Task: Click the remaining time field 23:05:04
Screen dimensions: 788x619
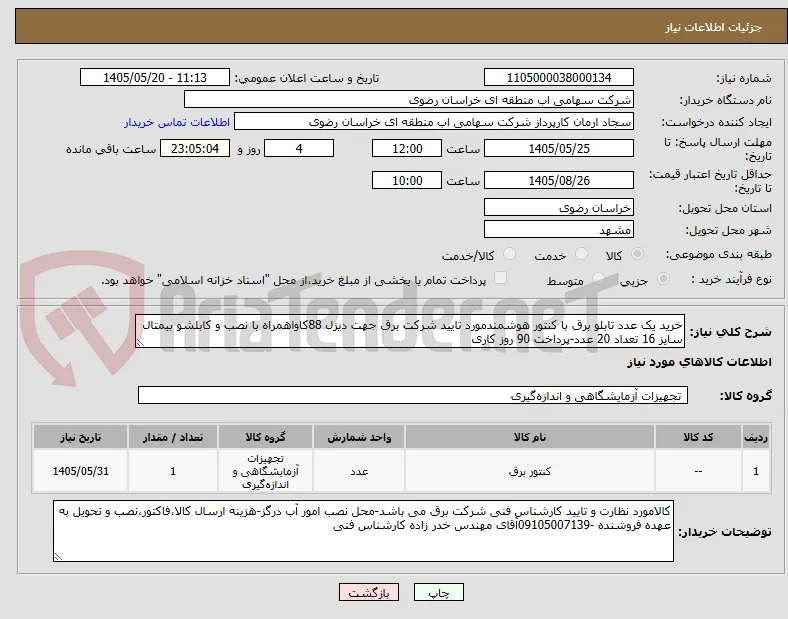Action: click(x=195, y=148)
